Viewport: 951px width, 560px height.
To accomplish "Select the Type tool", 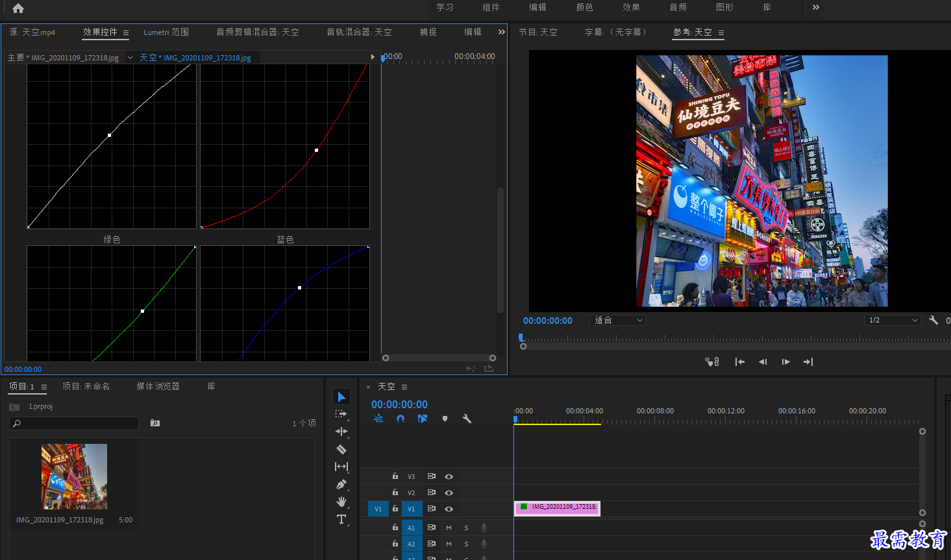I will point(341,519).
